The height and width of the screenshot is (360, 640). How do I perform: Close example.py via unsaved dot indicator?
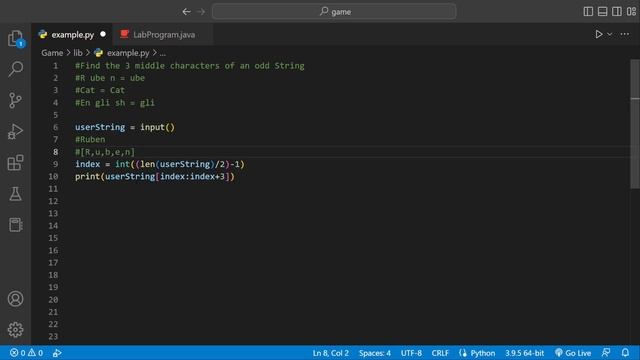(103, 34)
